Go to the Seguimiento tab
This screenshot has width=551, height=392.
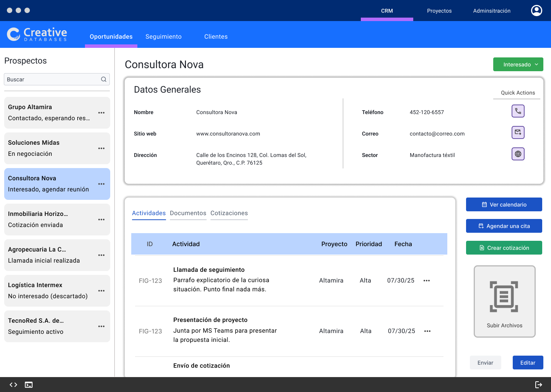tap(163, 37)
